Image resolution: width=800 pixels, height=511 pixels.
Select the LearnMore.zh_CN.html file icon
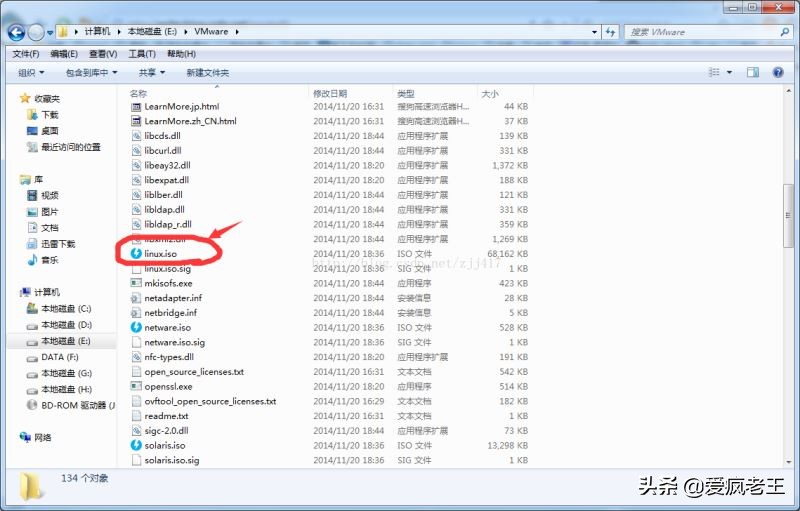[136, 121]
